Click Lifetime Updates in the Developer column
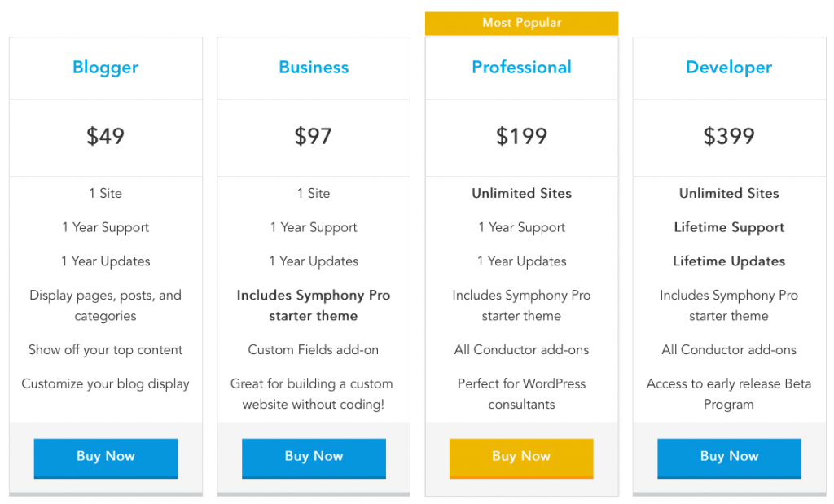 [x=729, y=261]
